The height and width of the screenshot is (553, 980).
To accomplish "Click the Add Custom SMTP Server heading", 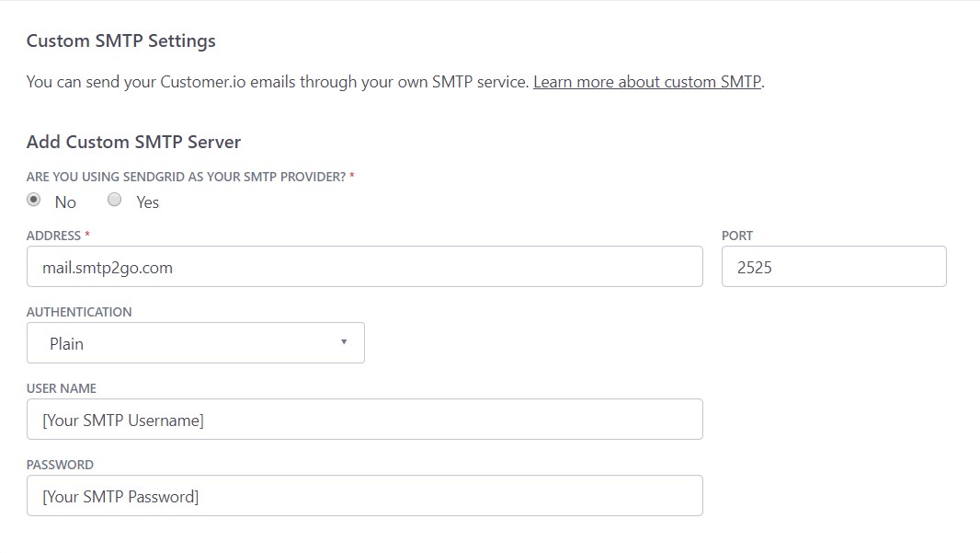I will click(134, 142).
